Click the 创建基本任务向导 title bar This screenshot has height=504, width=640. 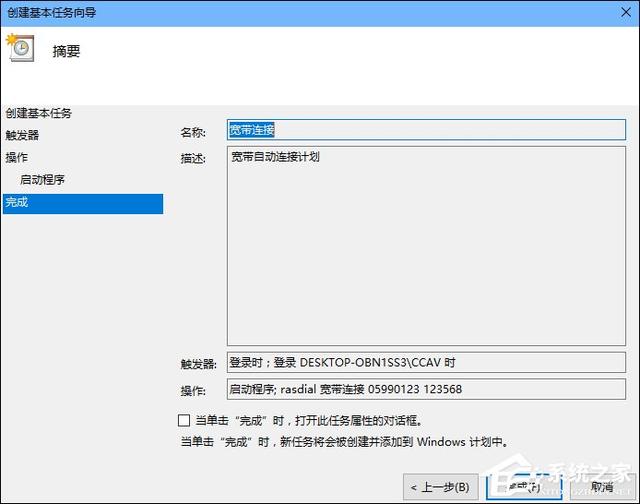[300, 10]
